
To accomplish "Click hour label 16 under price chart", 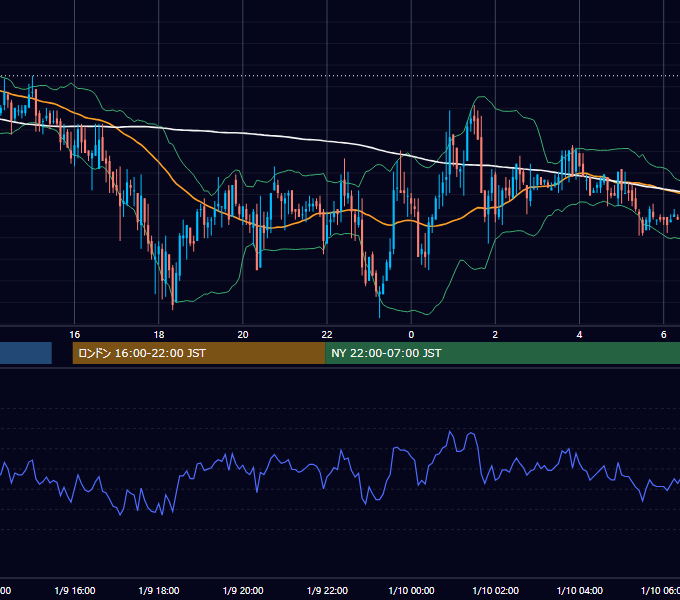I will coord(75,334).
